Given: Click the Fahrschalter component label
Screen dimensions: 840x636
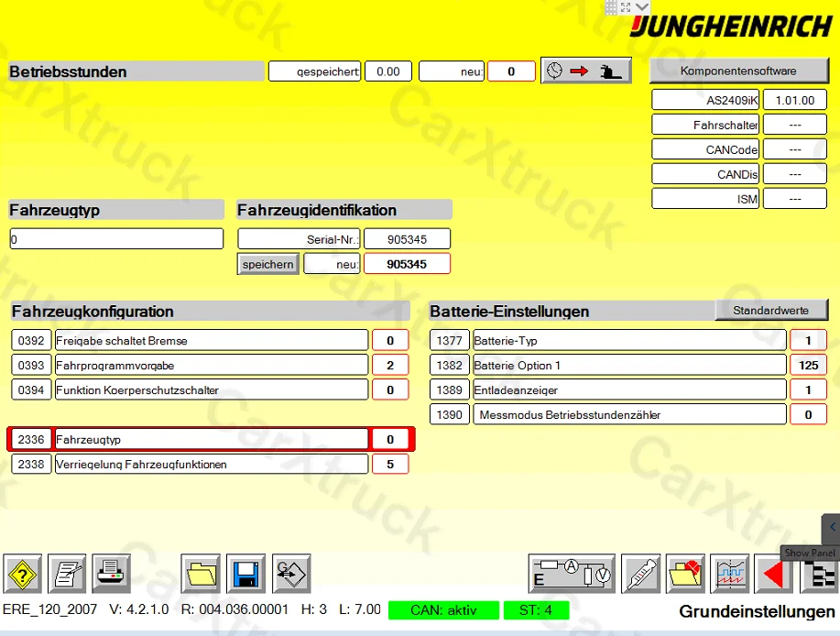Looking at the screenshot, I should (x=705, y=125).
